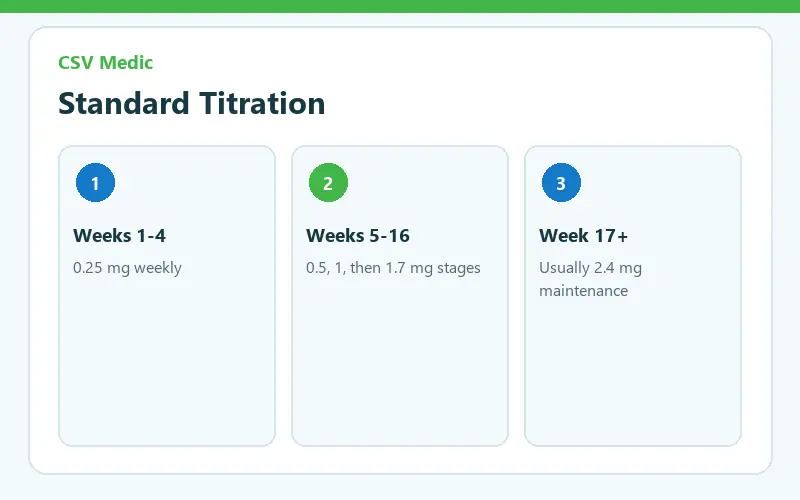
Task: Click the word maintenance in third card
Action: 584,291
